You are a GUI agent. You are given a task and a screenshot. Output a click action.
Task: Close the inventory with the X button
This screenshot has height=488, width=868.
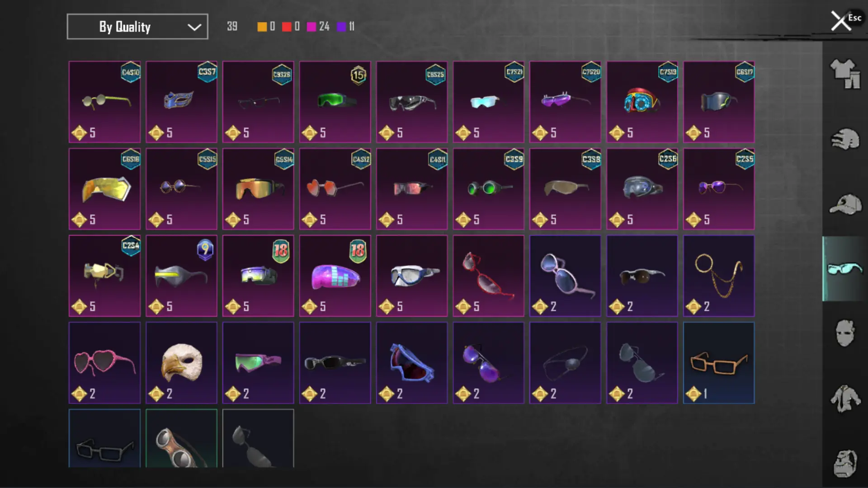click(841, 21)
